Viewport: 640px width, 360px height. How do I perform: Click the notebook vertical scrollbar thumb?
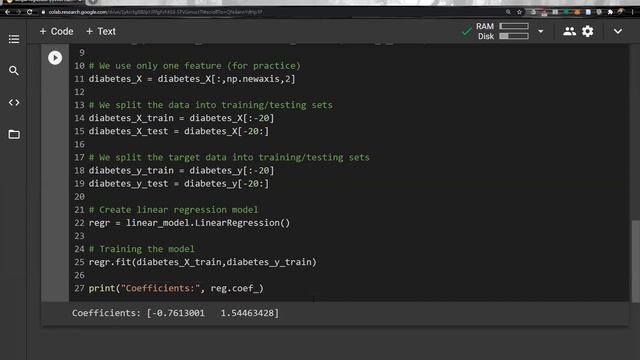coord(636,261)
